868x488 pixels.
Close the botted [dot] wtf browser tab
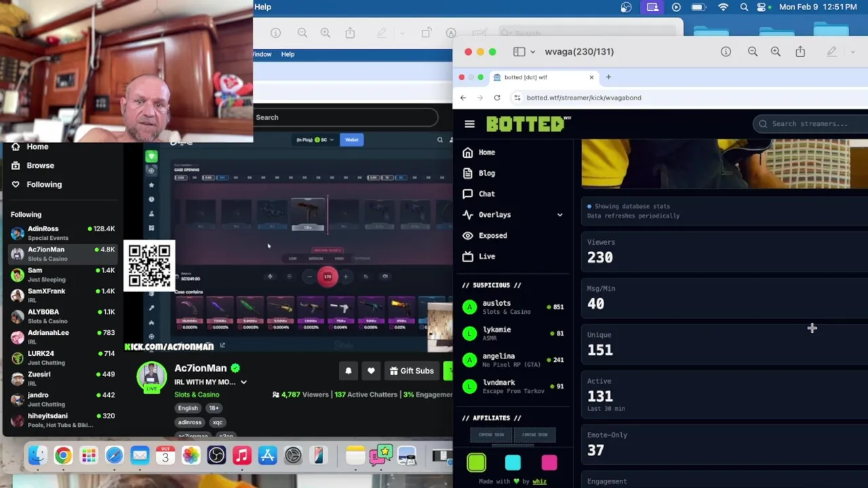pos(591,77)
